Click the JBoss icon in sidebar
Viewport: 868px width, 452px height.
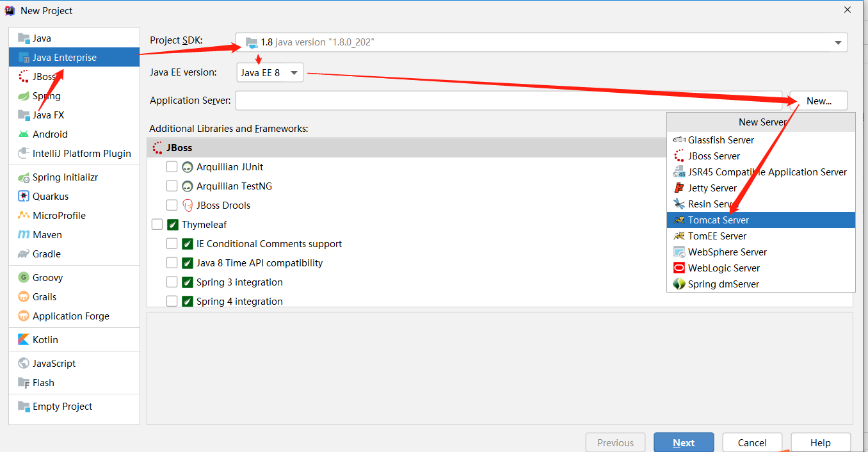[24, 77]
